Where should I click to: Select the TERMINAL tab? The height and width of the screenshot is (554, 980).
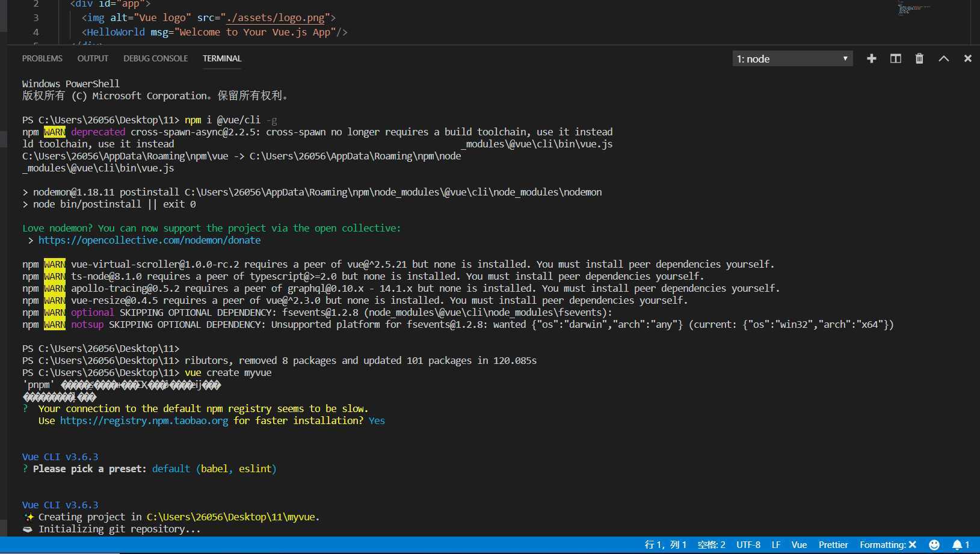(222, 58)
